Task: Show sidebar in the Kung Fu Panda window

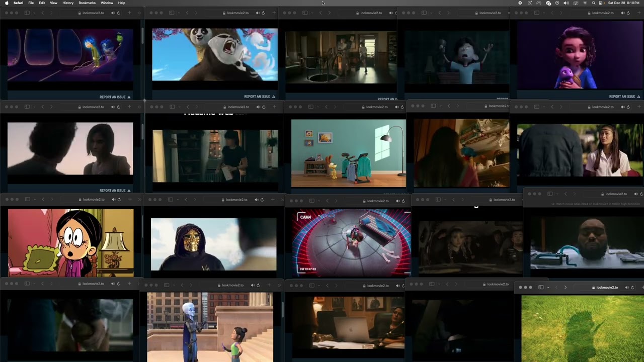Action: click(172, 13)
